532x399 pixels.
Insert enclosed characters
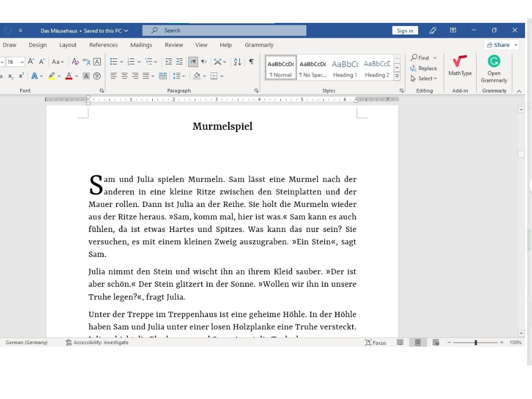pos(97,76)
